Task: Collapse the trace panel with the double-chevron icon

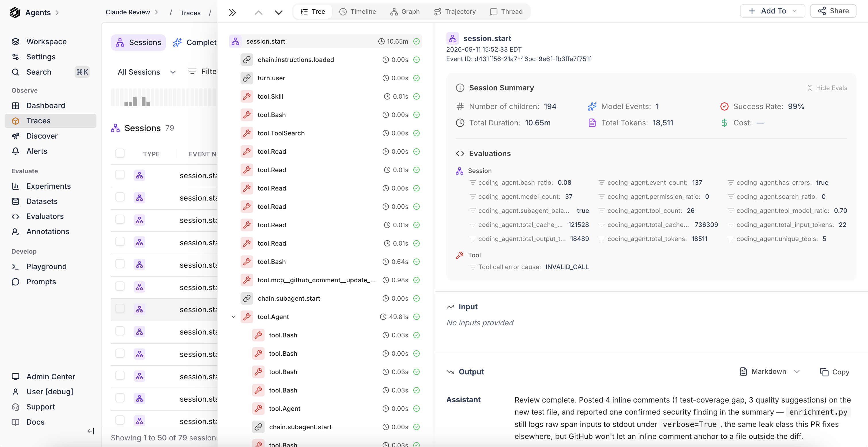Action: [x=232, y=12]
